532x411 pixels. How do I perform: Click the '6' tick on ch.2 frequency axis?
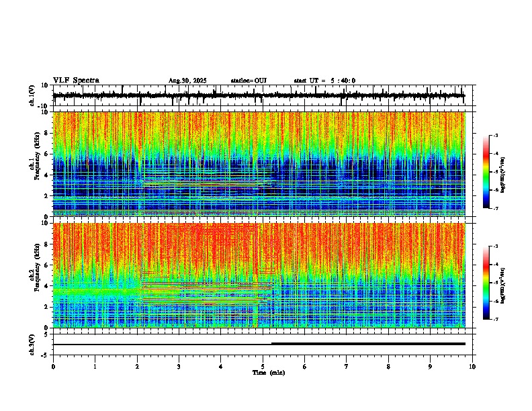tap(47, 265)
